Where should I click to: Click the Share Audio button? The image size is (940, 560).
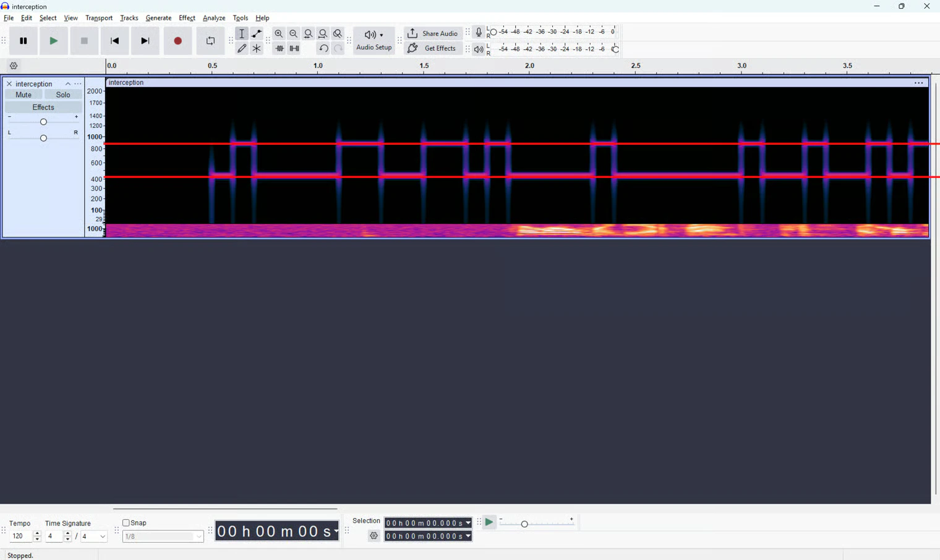point(433,34)
